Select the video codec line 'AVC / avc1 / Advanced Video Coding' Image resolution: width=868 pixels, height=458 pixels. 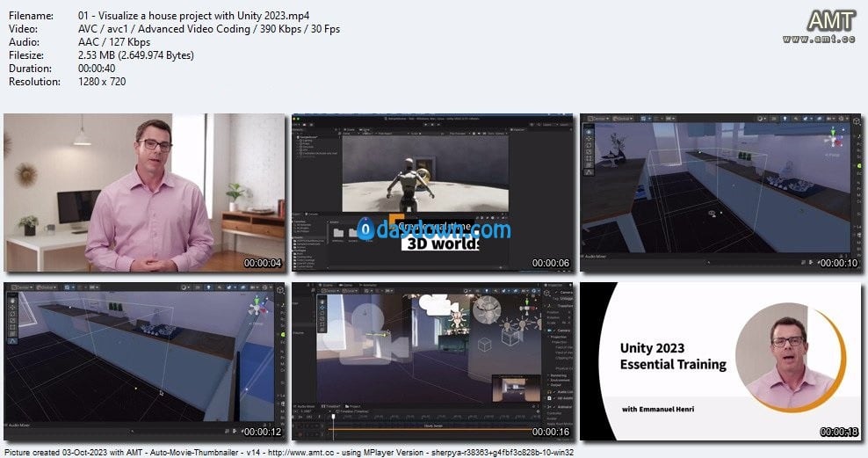164,29
